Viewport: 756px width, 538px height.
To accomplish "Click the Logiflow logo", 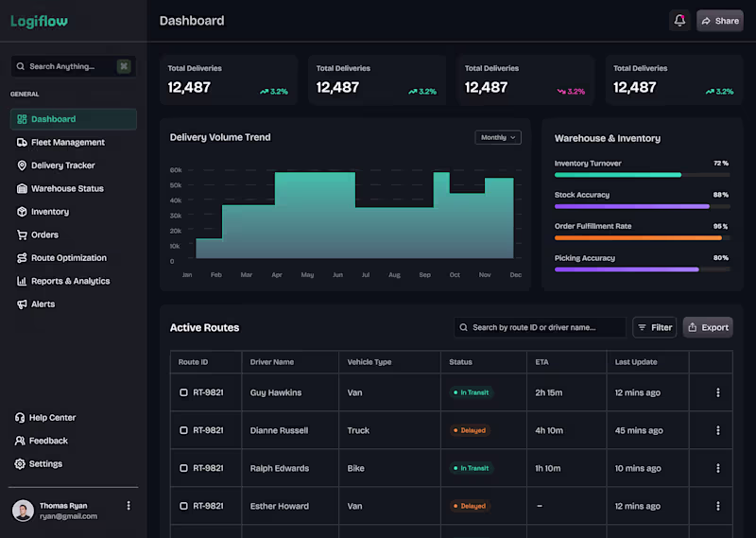I will [39, 21].
